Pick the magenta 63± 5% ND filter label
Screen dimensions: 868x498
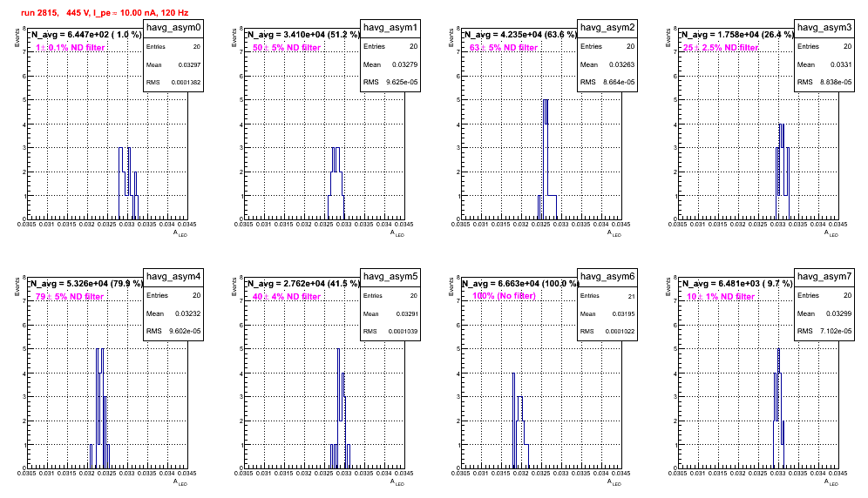pyautogui.click(x=504, y=48)
